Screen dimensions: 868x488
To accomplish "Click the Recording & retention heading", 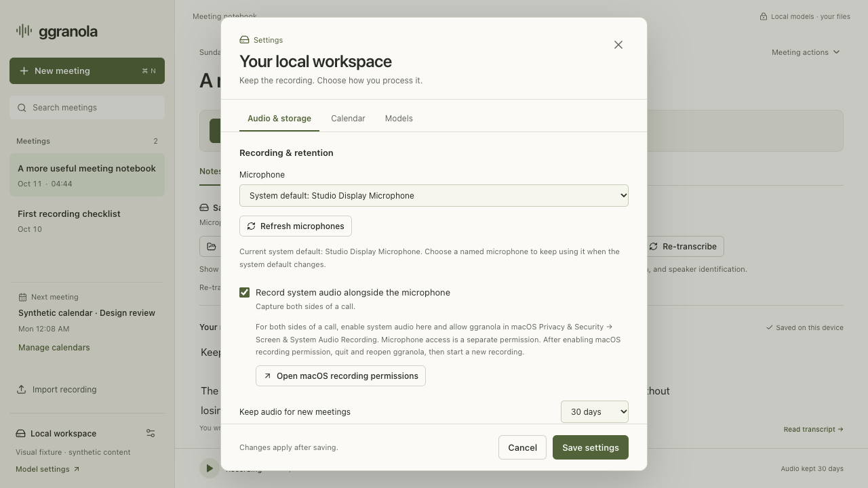I will point(286,153).
